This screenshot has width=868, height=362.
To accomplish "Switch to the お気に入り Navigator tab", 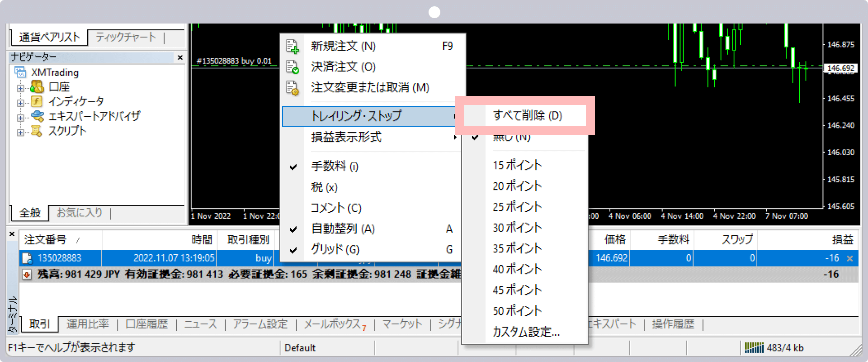I will click(80, 213).
